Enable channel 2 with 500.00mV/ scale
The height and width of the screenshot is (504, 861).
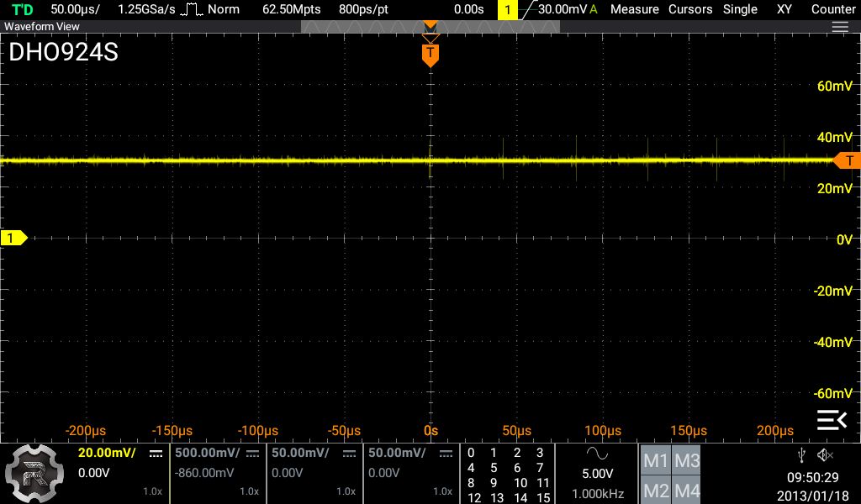click(x=216, y=473)
